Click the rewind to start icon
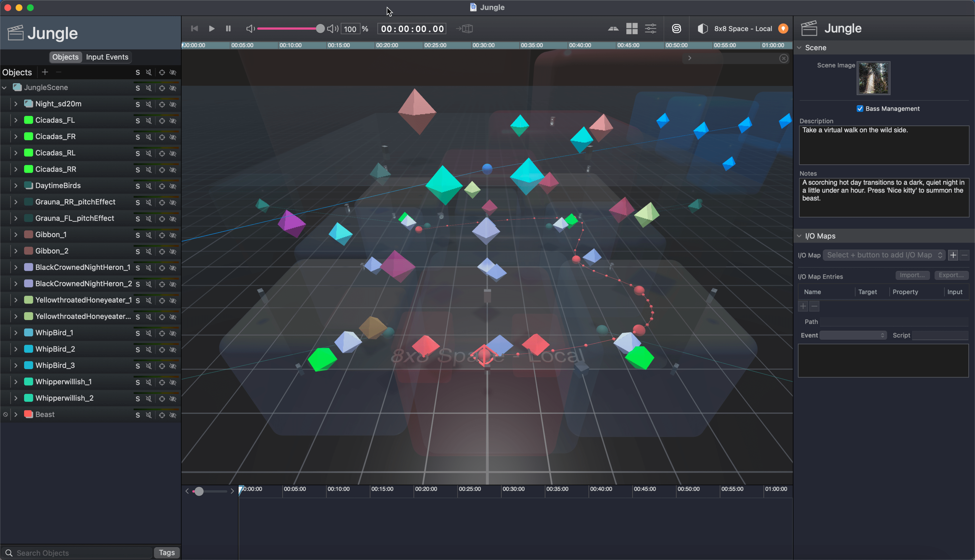The height and width of the screenshot is (560, 975). pos(194,28)
